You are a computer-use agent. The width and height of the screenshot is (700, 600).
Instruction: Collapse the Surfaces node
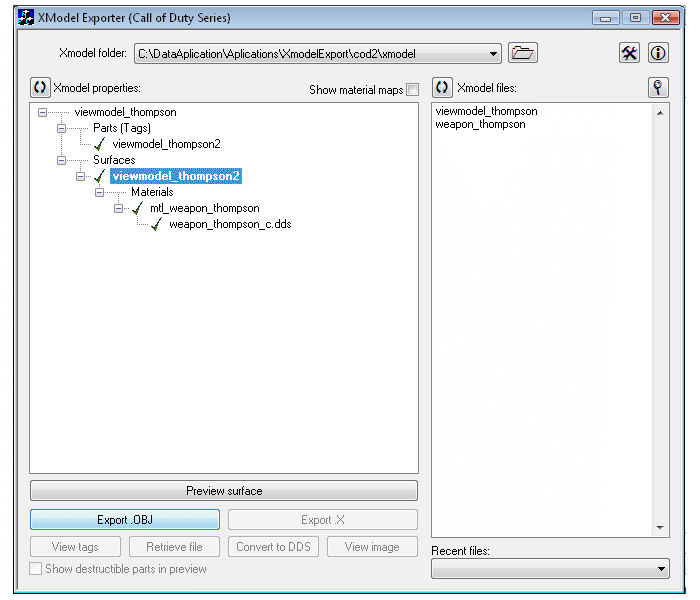tap(61, 160)
